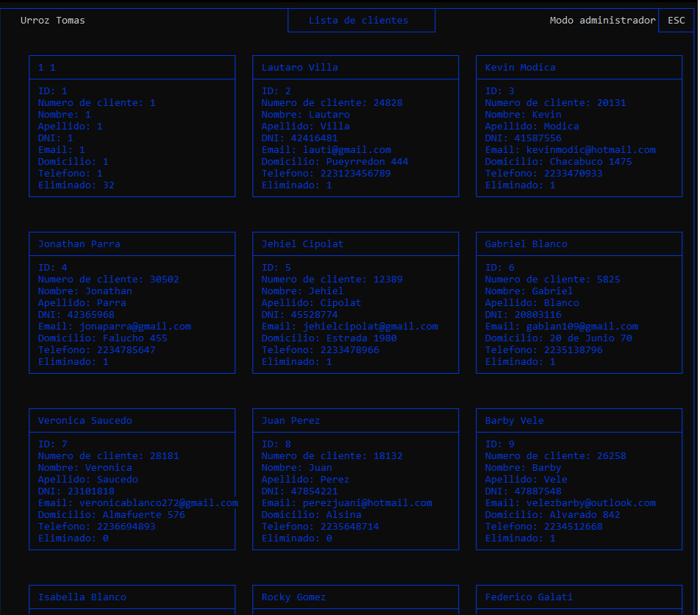Select the Rocky Gomez card header
700x615 pixels.
click(294, 597)
